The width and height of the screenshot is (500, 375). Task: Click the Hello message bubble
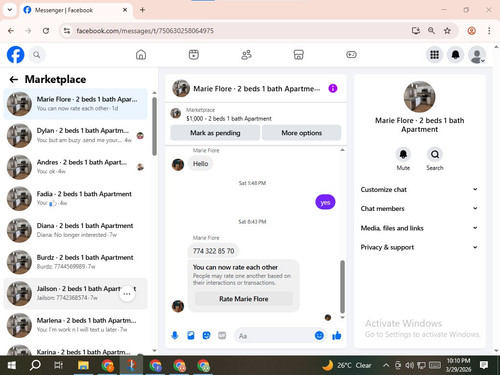pyautogui.click(x=200, y=164)
